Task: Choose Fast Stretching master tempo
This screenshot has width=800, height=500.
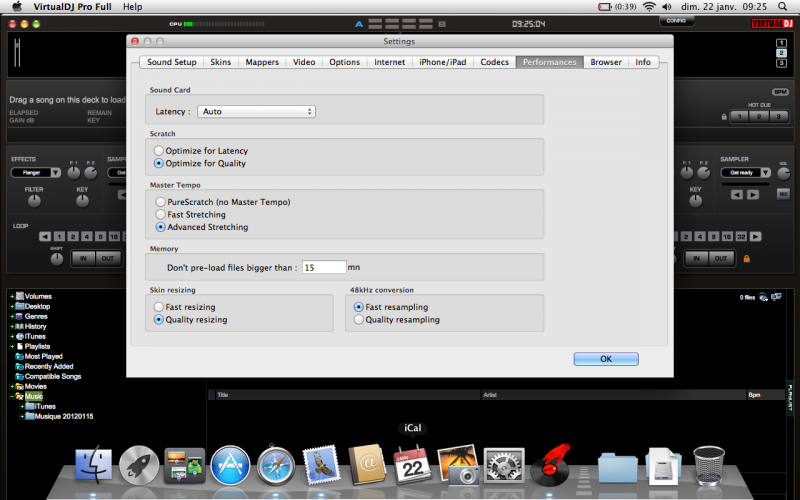Action: point(160,214)
